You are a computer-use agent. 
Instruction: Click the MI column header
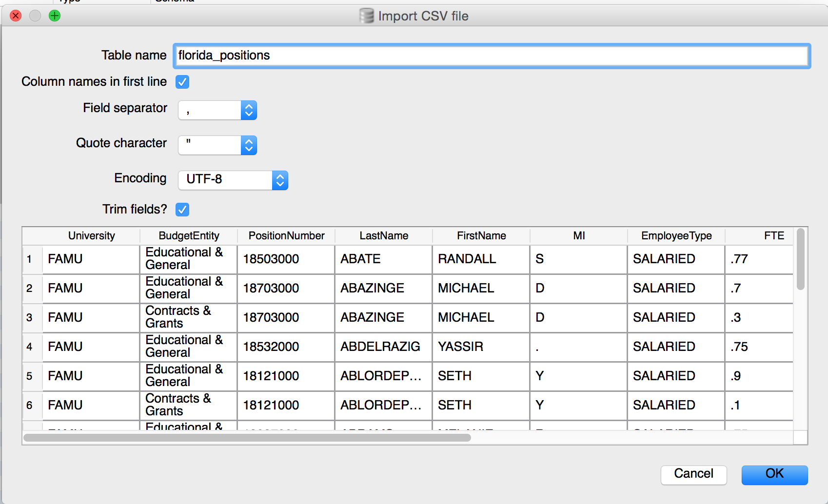579,236
